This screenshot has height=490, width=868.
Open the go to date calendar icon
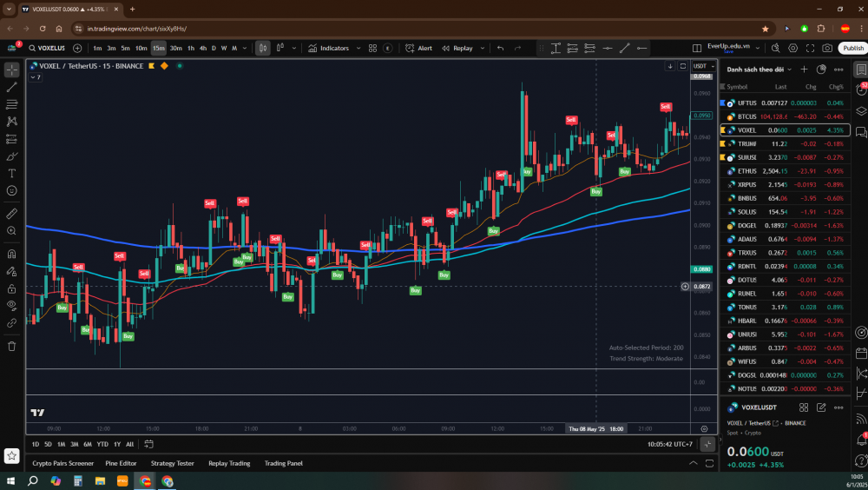[149, 444]
